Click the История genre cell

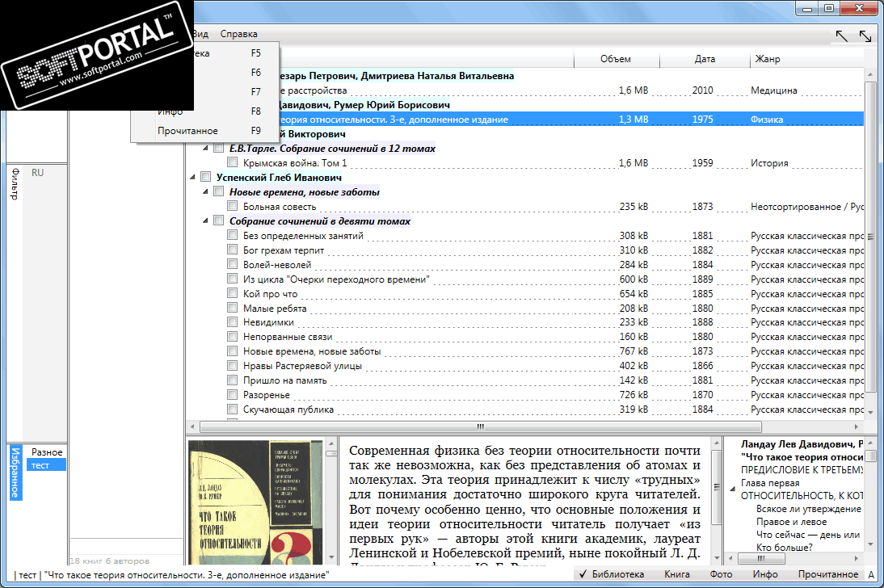pyautogui.click(x=769, y=163)
